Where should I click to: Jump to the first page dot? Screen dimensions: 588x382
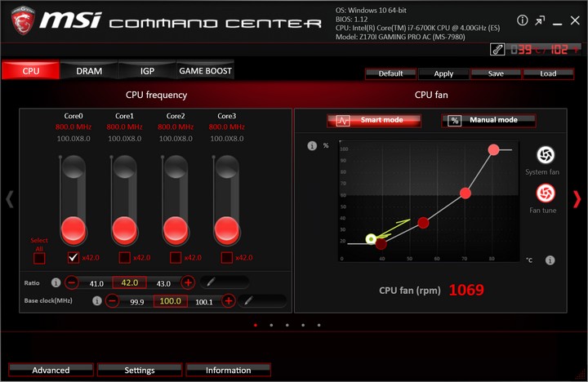(256, 325)
